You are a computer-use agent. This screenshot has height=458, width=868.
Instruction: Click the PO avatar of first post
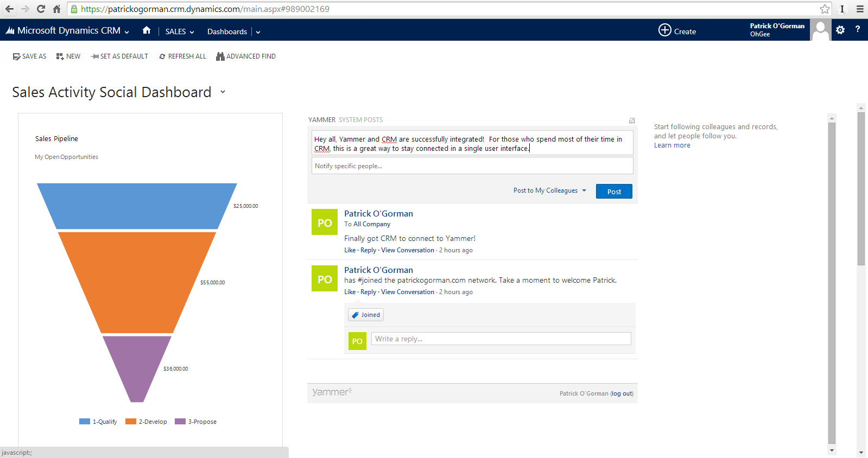(325, 222)
